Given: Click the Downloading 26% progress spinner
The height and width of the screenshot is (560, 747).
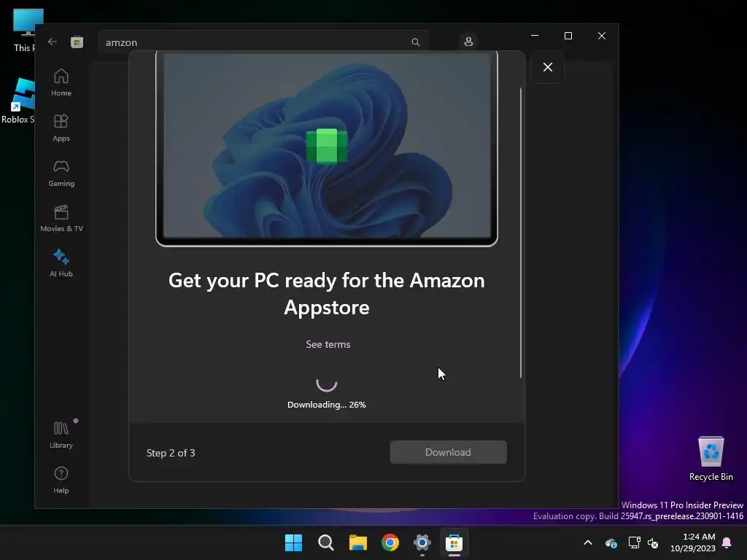Looking at the screenshot, I should (x=327, y=384).
